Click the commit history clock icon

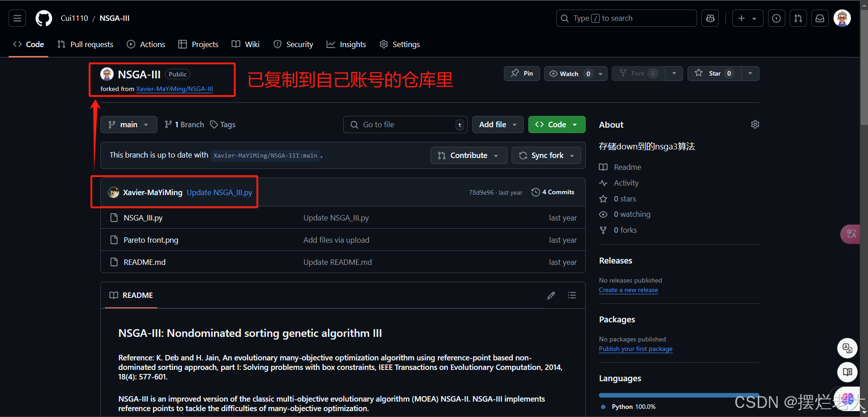point(536,192)
